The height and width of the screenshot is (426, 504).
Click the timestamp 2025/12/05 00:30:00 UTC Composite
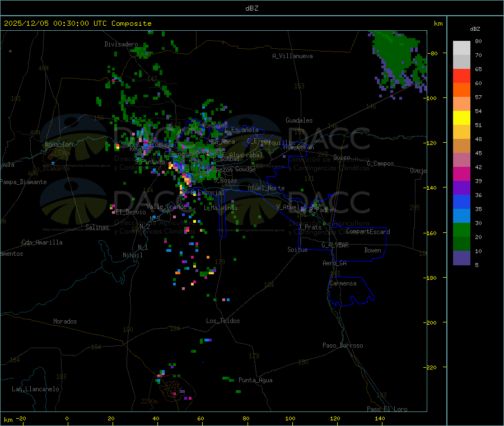click(x=77, y=24)
